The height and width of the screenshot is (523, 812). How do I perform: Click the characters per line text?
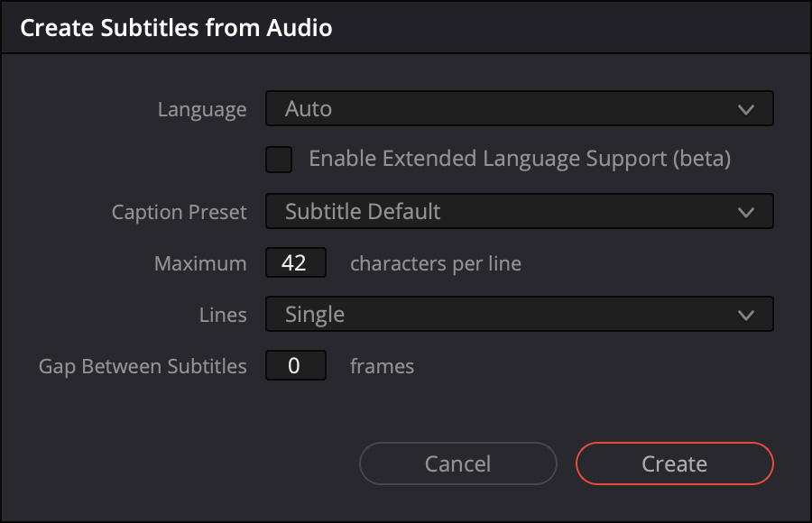coord(435,264)
